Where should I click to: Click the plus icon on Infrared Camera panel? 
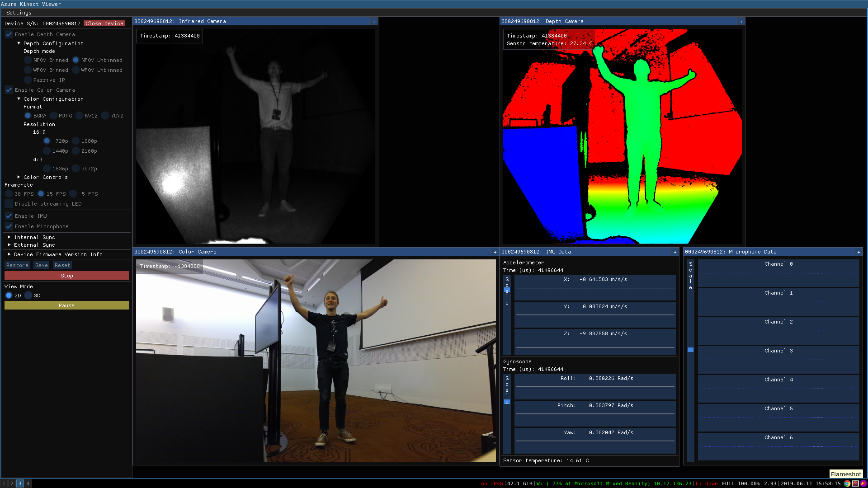tap(374, 22)
